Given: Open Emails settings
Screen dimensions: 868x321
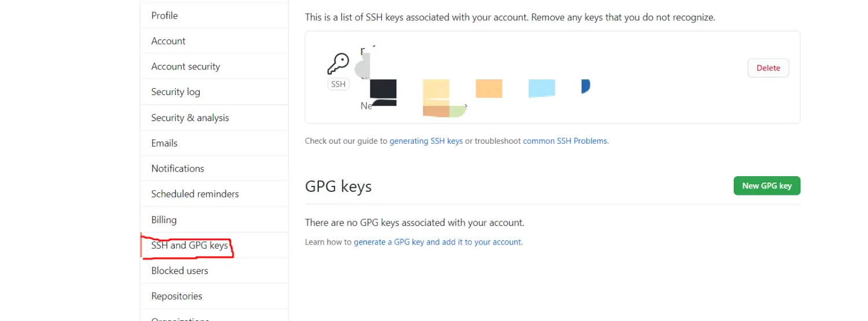Looking at the screenshot, I should coord(164,143).
